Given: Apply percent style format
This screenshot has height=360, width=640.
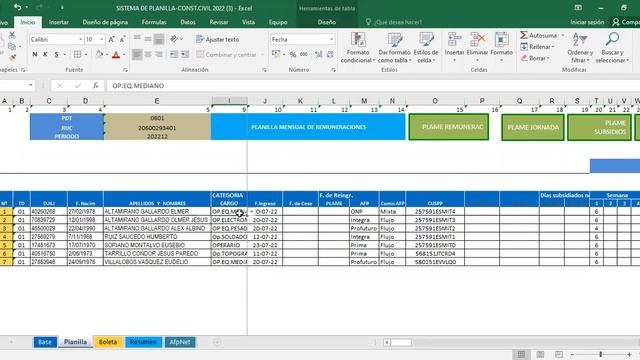Looking at the screenshot, I should pos(293,54).
